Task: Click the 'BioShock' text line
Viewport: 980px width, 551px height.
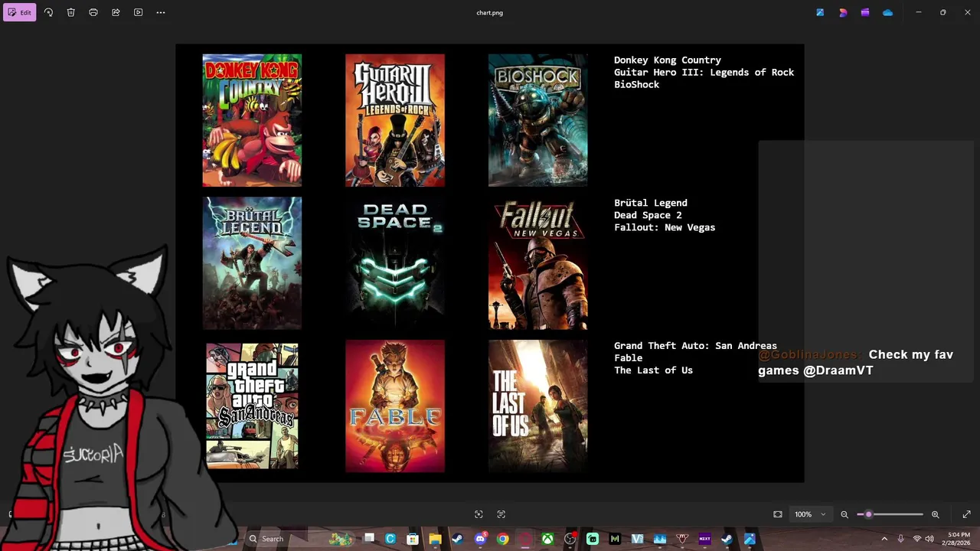Action: (x=636, y=84)
